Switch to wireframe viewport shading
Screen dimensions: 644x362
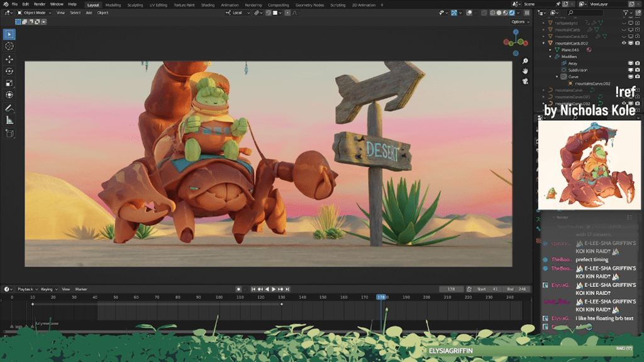click(x=492, y=13)
